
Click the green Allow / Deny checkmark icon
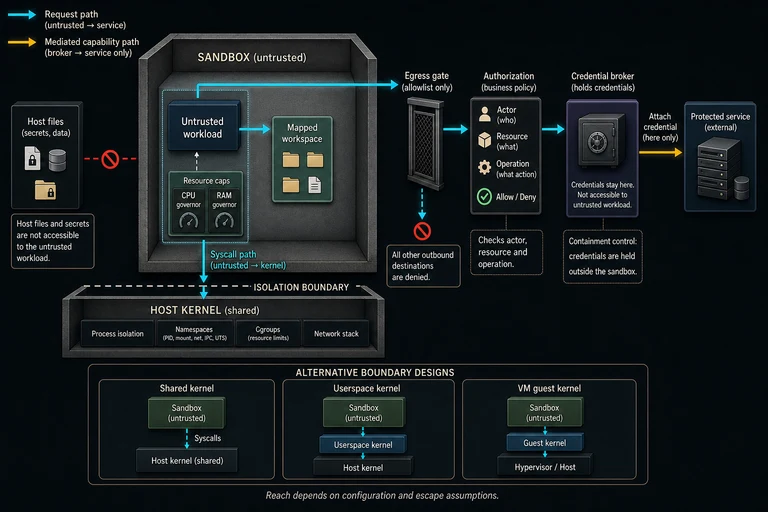484,196
